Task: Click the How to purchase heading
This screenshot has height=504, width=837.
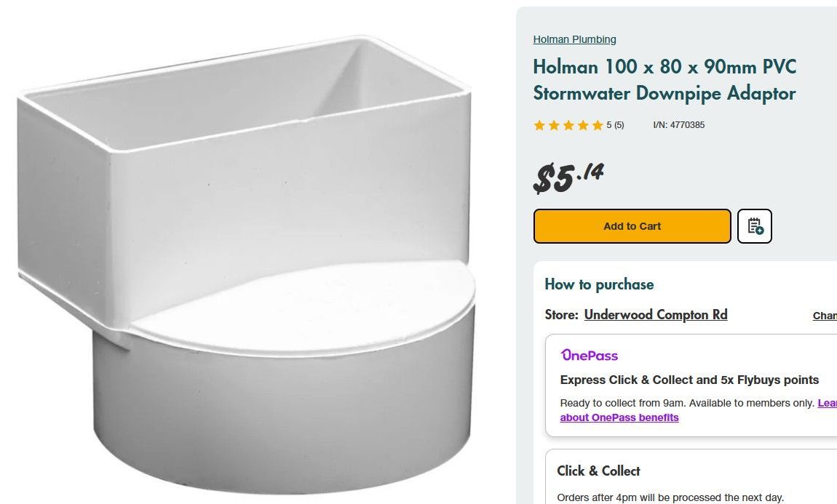Action: coord(599,284)
